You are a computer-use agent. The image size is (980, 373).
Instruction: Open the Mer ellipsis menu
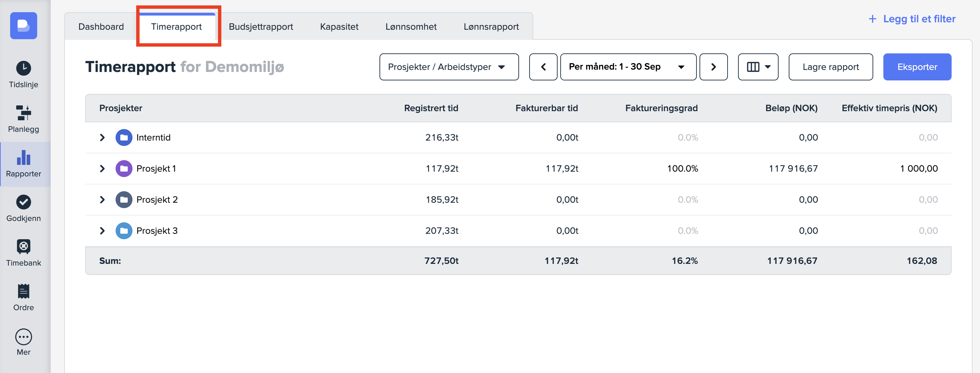(24, 337)
